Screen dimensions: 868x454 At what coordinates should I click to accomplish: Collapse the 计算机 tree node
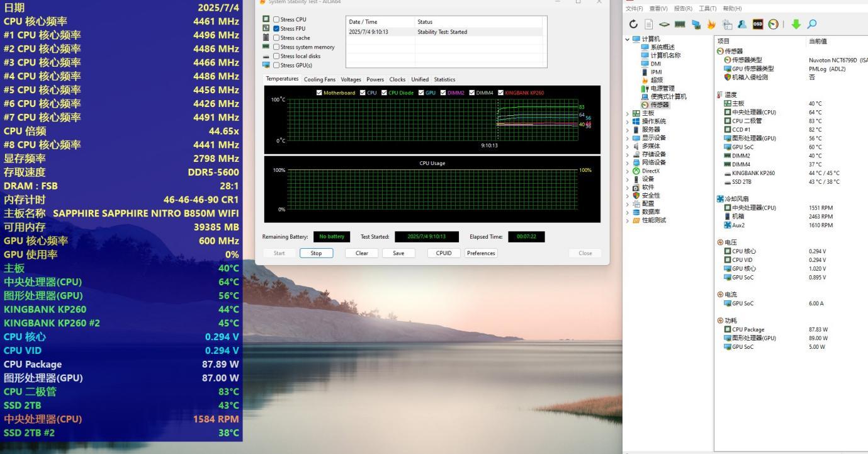click(627, 39)
